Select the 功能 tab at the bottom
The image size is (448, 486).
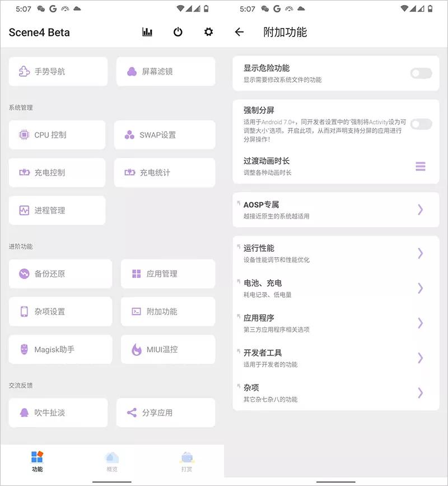tap(37, 461)
